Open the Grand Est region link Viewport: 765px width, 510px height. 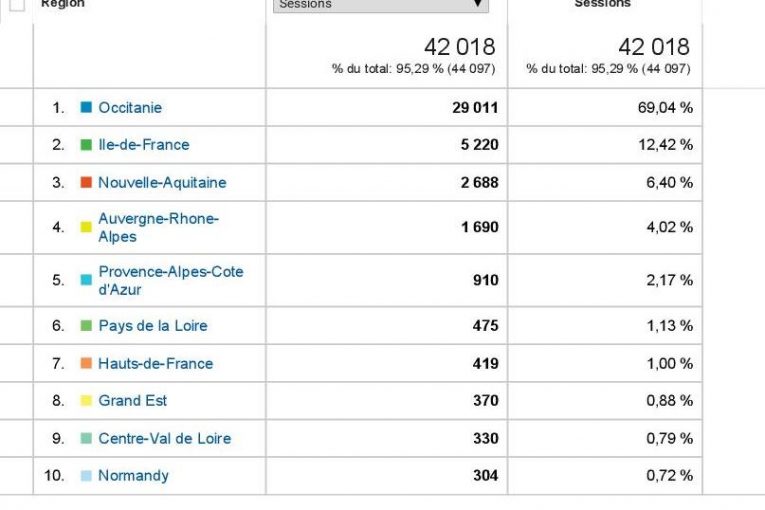click(x=132, y=400)
